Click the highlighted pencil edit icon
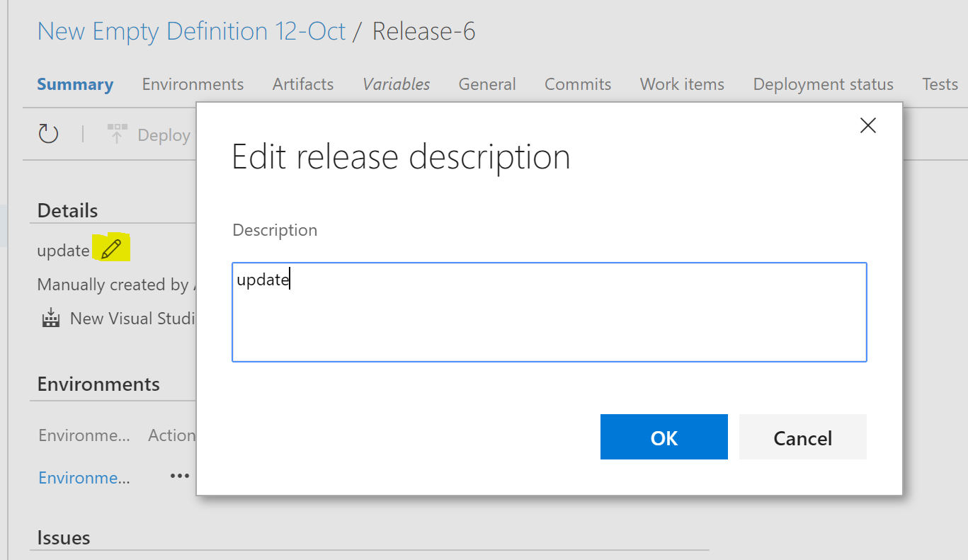Viewport: 968px width, 560px height. tap(111, 247)
